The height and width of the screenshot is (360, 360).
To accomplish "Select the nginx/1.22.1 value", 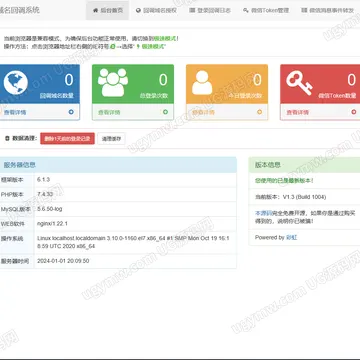I will click(52, 223).
